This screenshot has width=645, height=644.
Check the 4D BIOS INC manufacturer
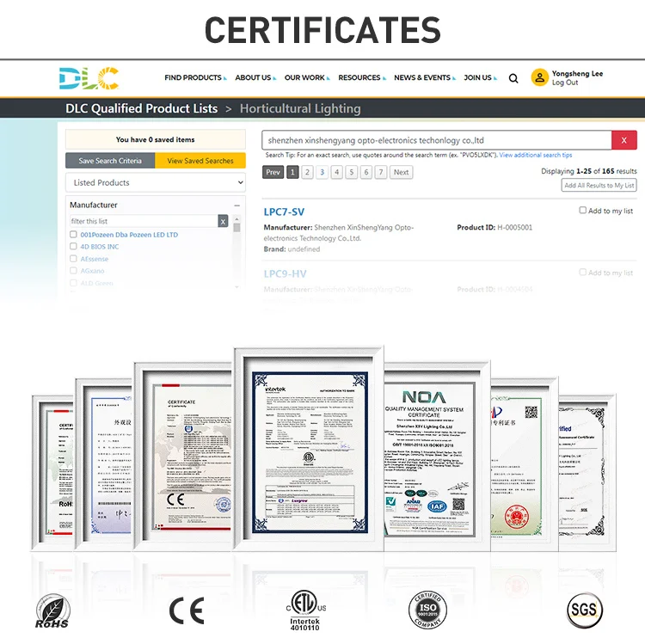[x=73, y=246]
